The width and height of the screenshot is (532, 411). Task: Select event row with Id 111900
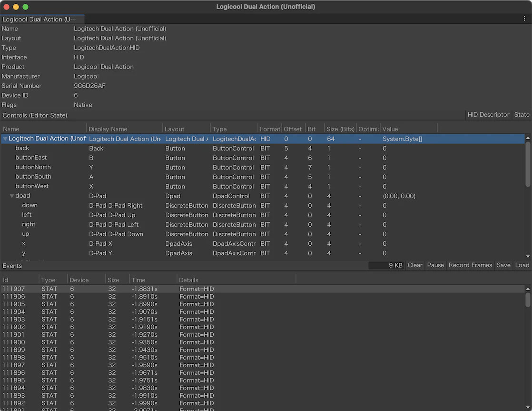[x=263, y=342]
